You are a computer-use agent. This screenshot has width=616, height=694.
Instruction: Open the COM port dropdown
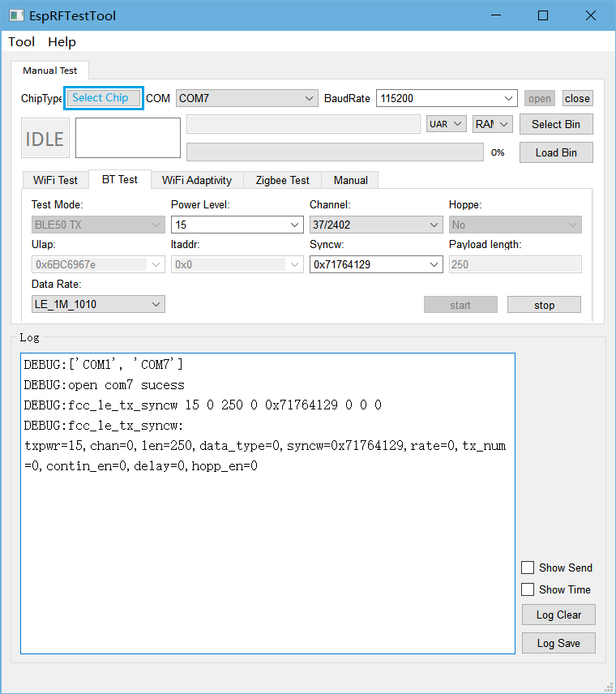(x=246, y=98)
